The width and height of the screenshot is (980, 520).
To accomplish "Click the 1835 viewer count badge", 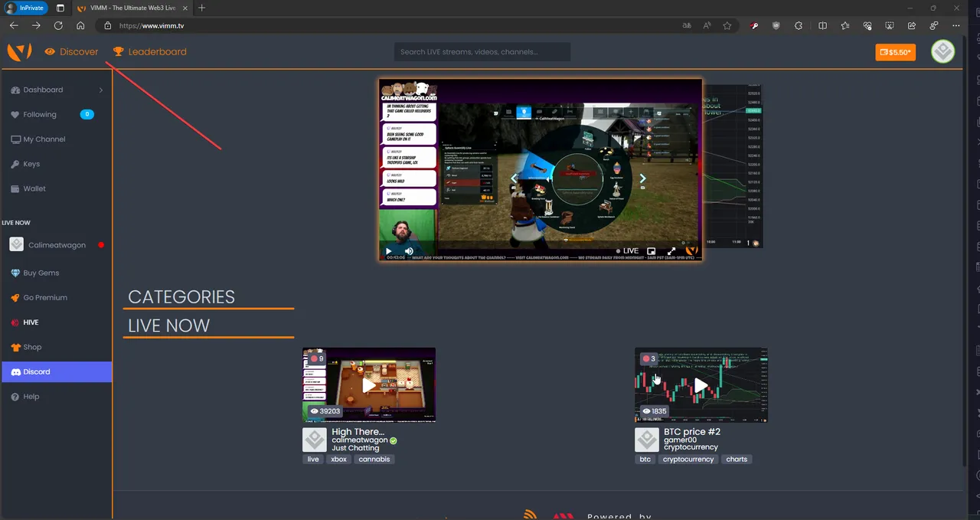I will pos(654,411).
